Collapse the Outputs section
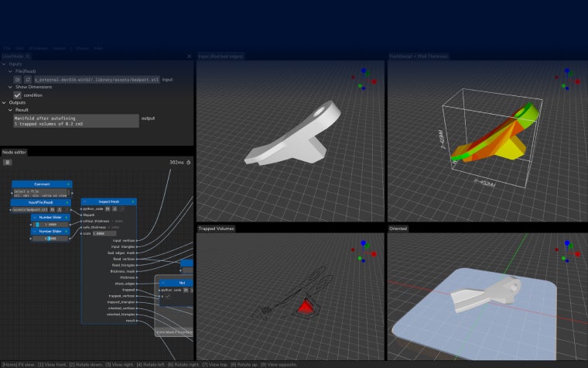The image size is (588, 368). pos(4,102)
